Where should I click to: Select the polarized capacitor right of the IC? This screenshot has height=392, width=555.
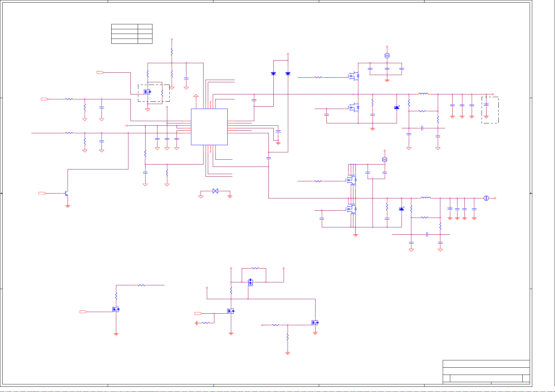(278, 131)
